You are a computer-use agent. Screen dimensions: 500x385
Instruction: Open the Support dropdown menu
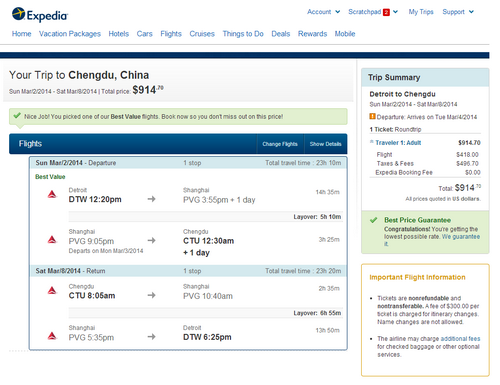tap(458, 12)
